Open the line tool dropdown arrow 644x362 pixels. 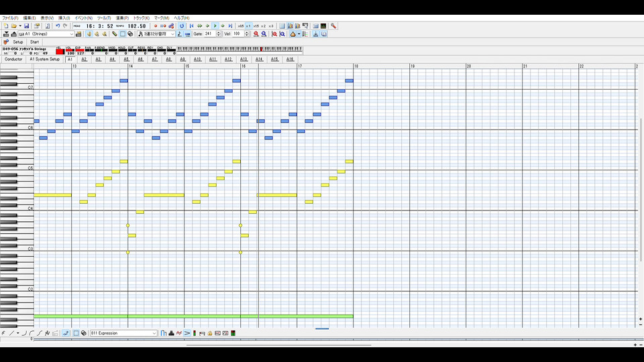click(x=17, y=333)
